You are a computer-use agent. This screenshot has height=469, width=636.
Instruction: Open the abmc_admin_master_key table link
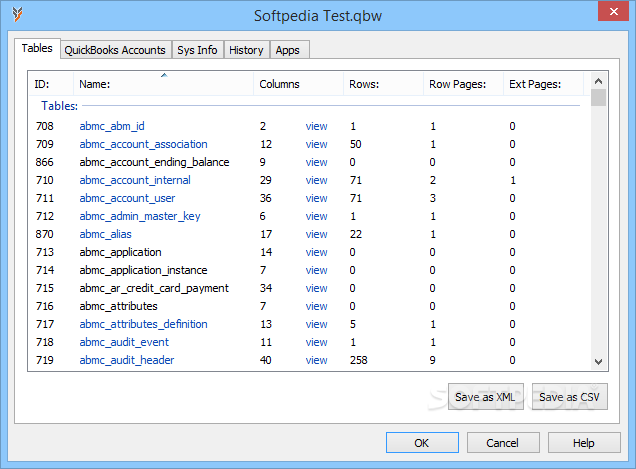[x=140, y=216]
